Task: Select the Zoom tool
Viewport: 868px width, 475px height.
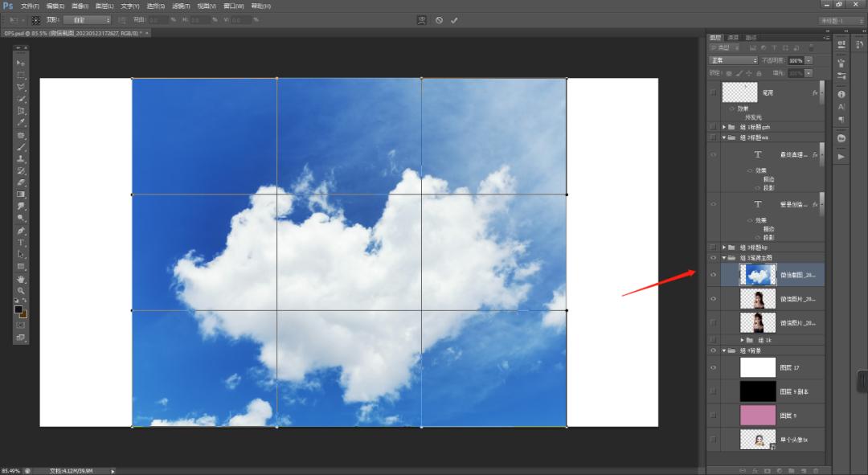Action: coord(21,291)
